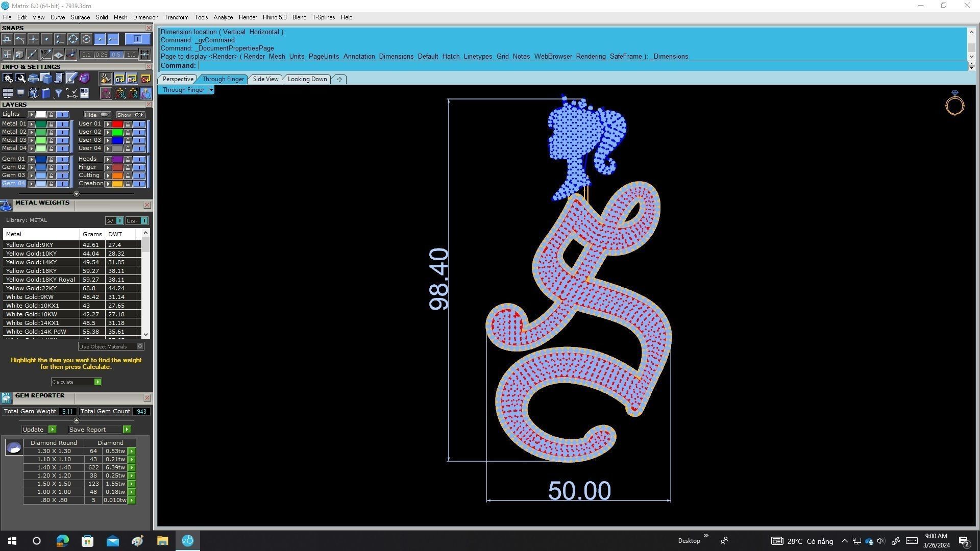The height and width of the screenshot is (551, 980).
Task: Click the four-viewport layout icon
Action: [8, 93]
